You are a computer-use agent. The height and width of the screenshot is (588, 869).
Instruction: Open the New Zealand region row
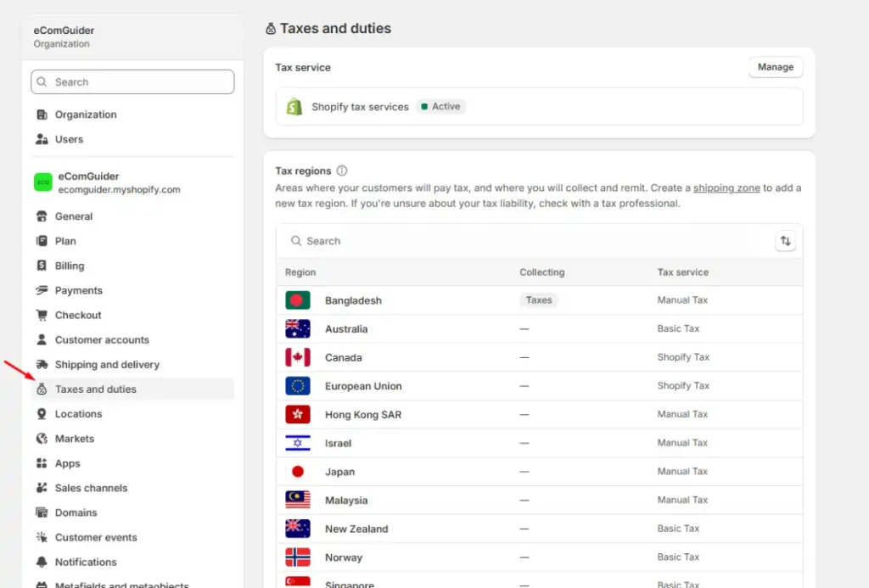tap(539, 529)
